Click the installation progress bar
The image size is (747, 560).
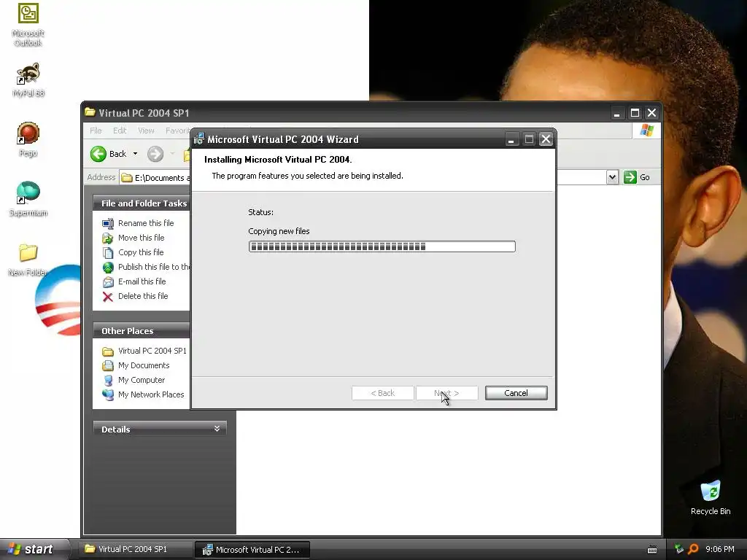[x=382, y=246]
